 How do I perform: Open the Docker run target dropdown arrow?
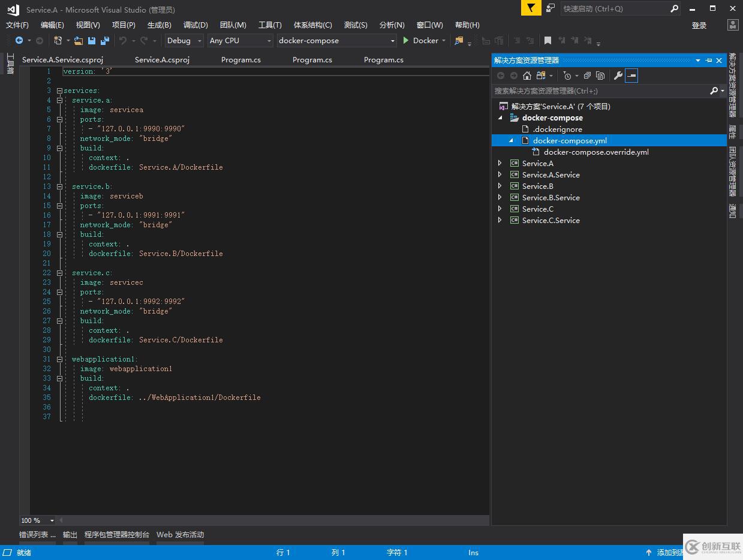pyautogui.click(x=444, y=41)
